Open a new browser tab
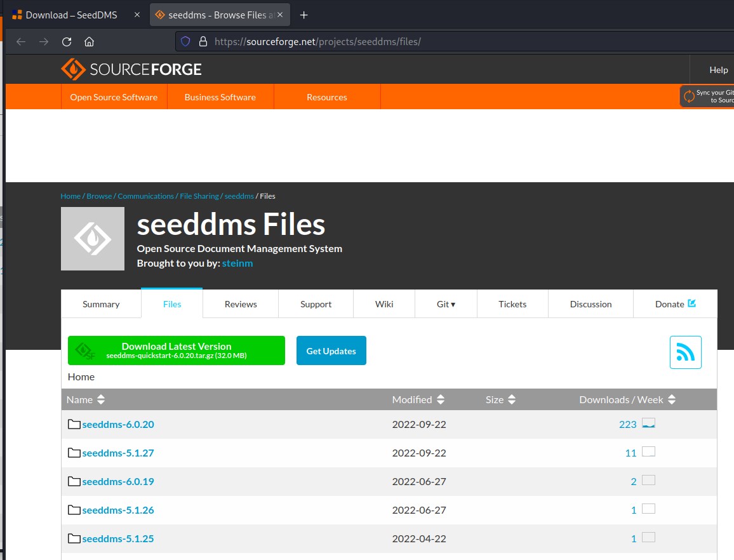This screenshot has width=734, height=560. (x=304, y=15)
